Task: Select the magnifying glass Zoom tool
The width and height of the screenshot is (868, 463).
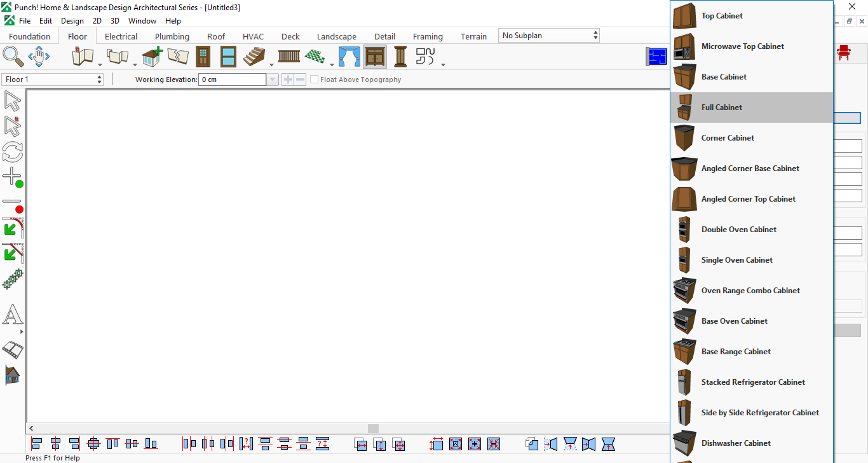Action: 13,57
